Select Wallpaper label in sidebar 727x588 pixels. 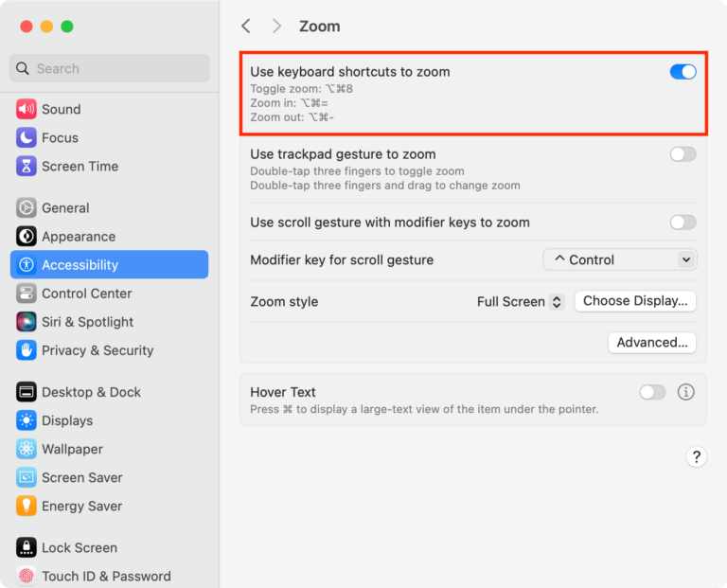point(72,449)
